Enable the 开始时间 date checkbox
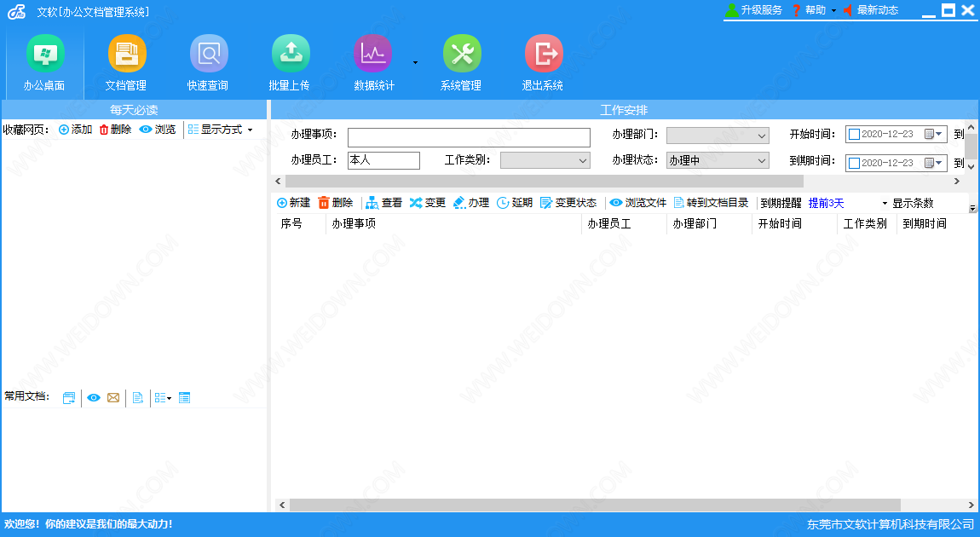 click(854, 135)
